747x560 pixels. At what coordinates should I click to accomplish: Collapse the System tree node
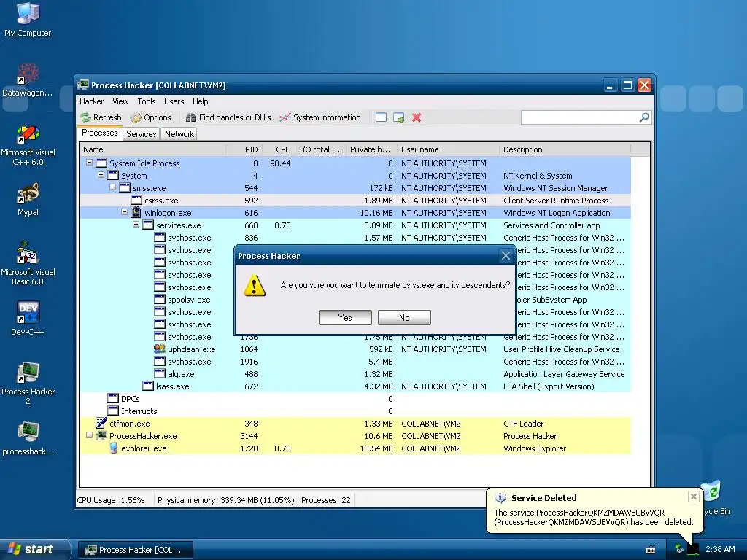click(101, 175)
